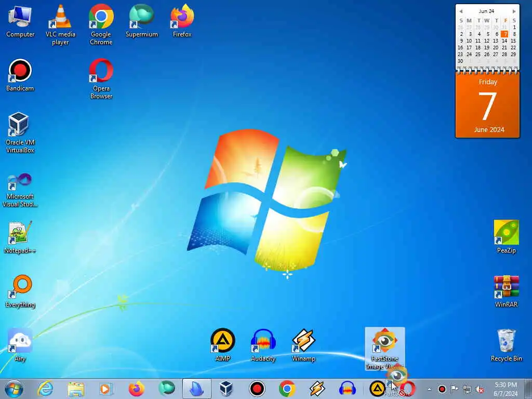Open Internet Explorer from the taskbar
This screenshot has height=399, width=532.
tap(46, 389)
